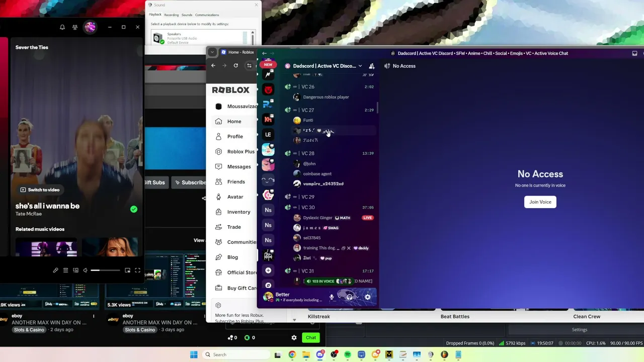Screen dimensions: 644x362
Task: Open the Spotify queue icon
Action: [x=65, y=270]
